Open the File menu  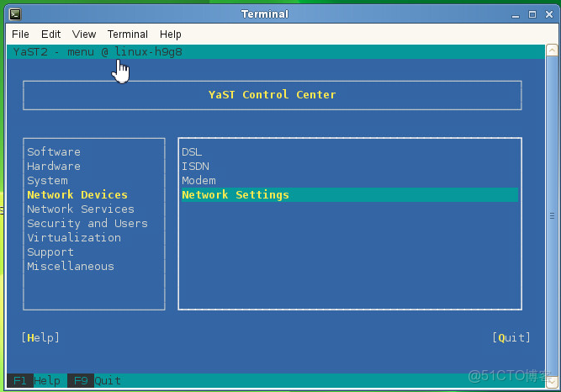tap(20, 34)
